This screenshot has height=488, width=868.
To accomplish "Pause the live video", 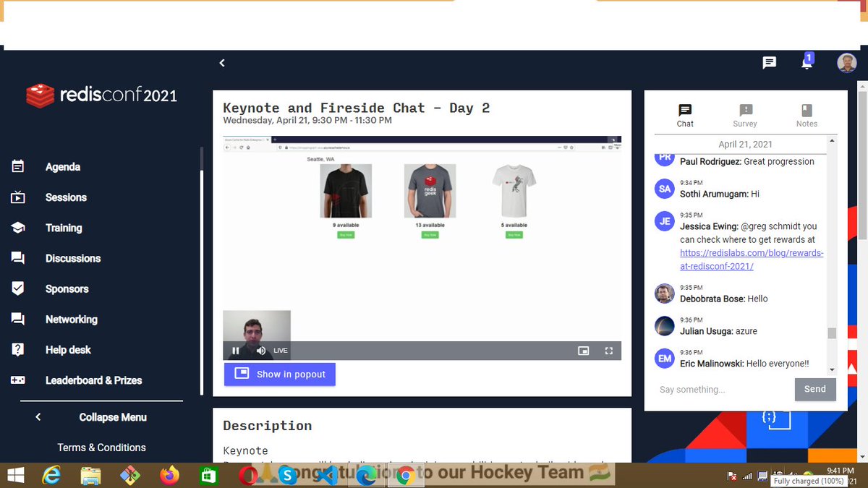I will pyautogui.click(x=236, y=351).
